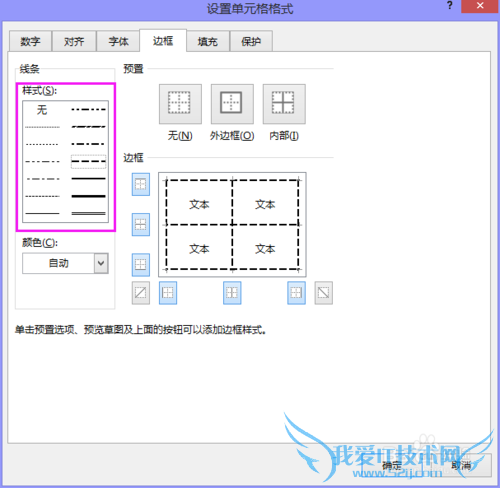Choose the medium dash-dot line style

(x=89, y=144)
